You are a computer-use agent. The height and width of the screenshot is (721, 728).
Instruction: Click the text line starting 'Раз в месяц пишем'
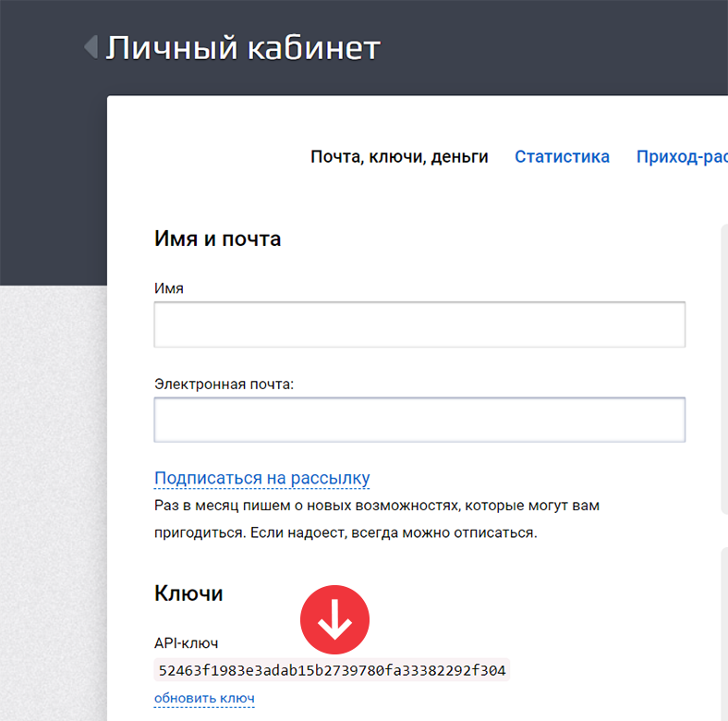(x=377, y=506)
